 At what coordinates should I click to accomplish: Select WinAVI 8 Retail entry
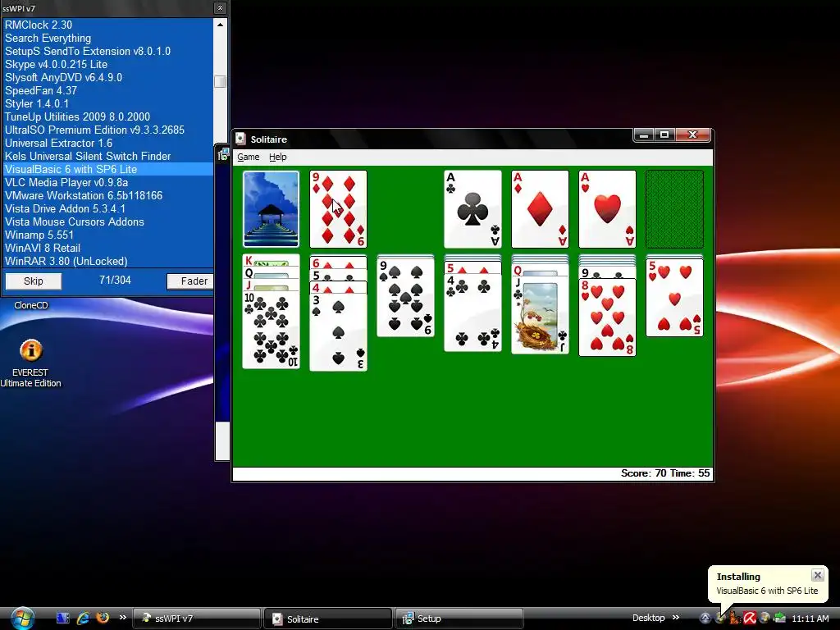[107, 248]
